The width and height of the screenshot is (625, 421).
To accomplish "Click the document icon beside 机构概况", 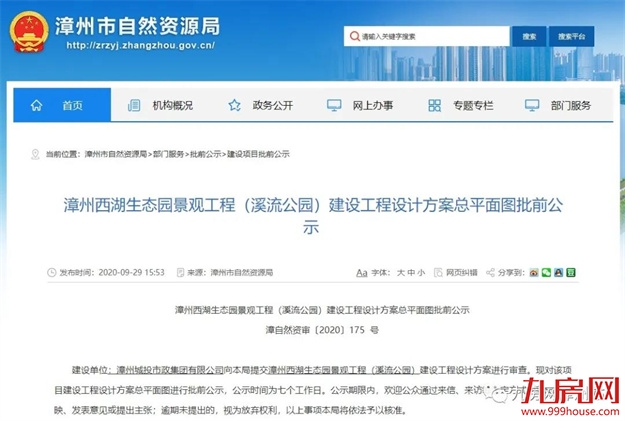I will [134, 105].
